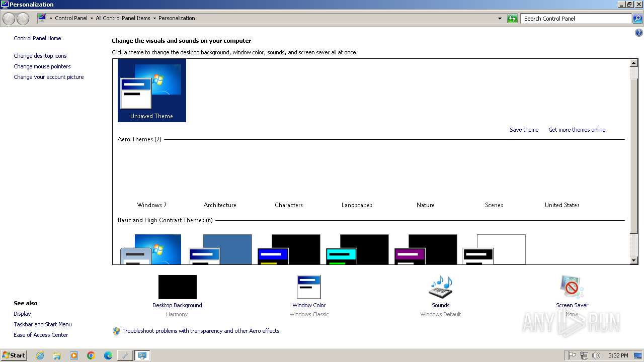644x362 pixels.
Task: Click Get more themes online link
Action: (x=577, y=130)
